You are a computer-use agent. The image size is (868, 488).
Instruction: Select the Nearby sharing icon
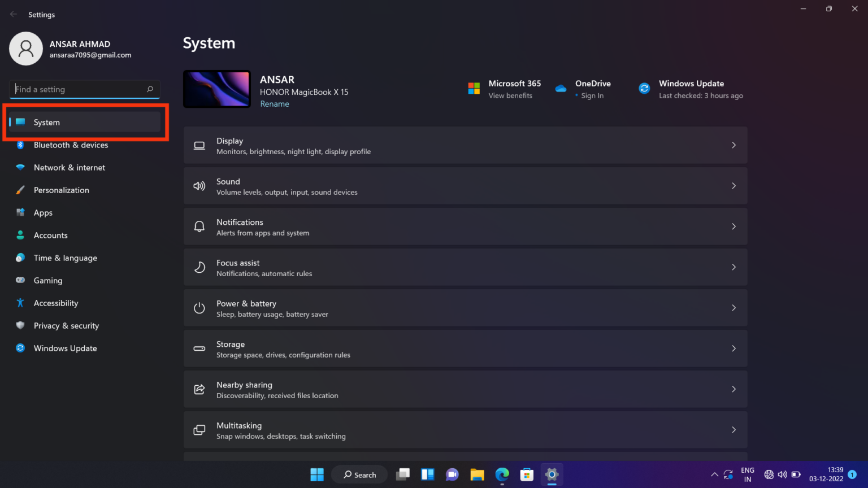pyautogui.click(x=199, y=389)
